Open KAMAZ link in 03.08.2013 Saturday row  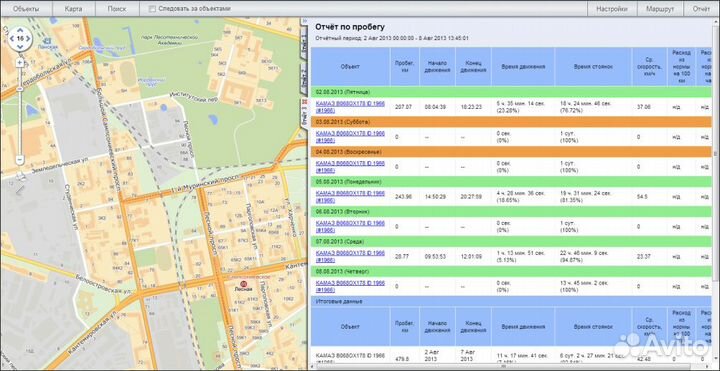pyautogui.click(x=350, y=136)
